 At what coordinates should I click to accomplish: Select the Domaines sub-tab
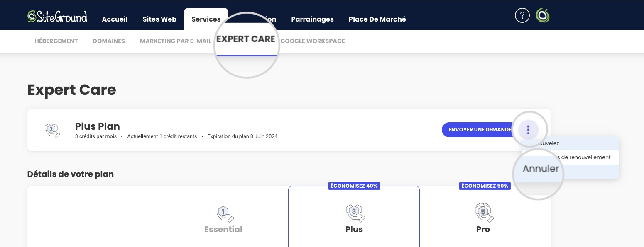click(109, 41)
